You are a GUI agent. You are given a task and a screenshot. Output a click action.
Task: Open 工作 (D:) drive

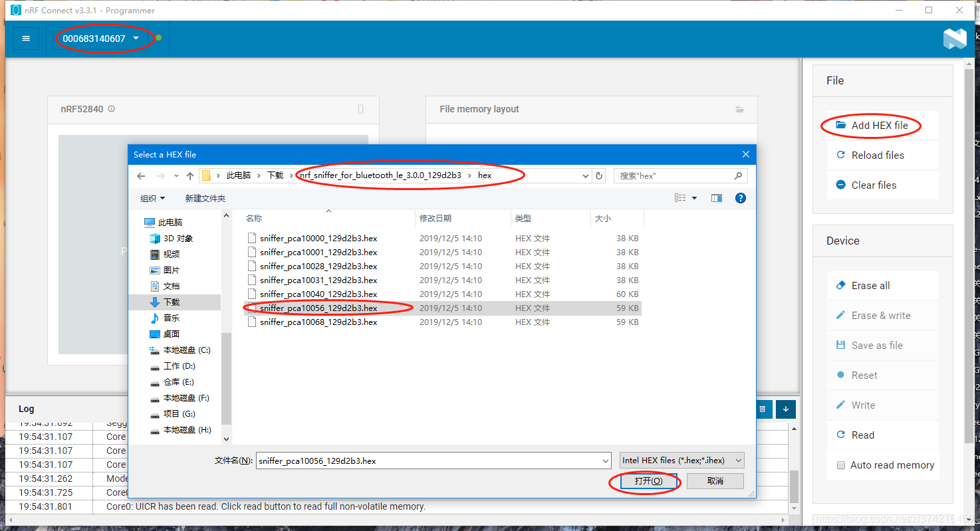[172, 366]
